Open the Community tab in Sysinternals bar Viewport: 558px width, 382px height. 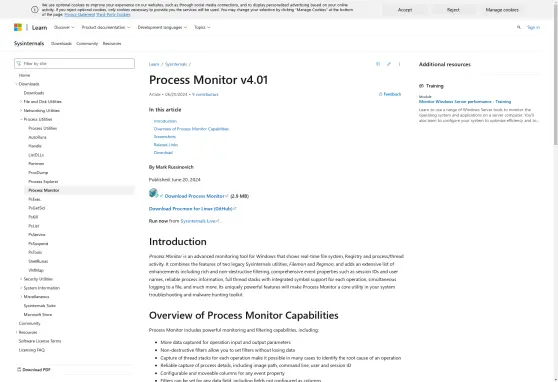click(x=87, y=43)
